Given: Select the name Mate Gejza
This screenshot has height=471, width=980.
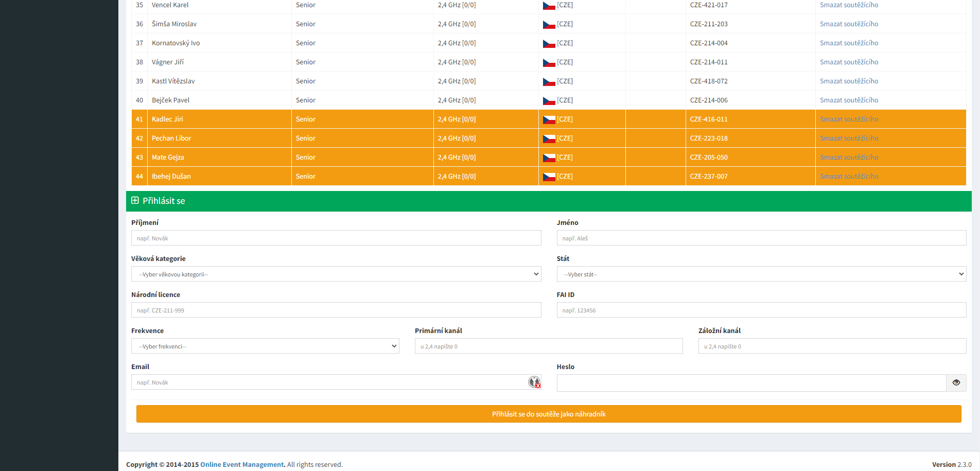Looking at the screenshot, I should click(x=168, y=157).
